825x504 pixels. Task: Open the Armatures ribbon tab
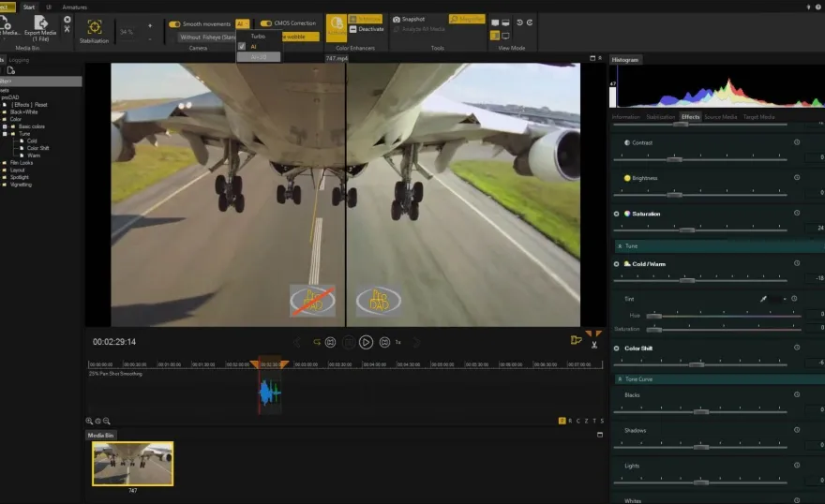(75, 7)
